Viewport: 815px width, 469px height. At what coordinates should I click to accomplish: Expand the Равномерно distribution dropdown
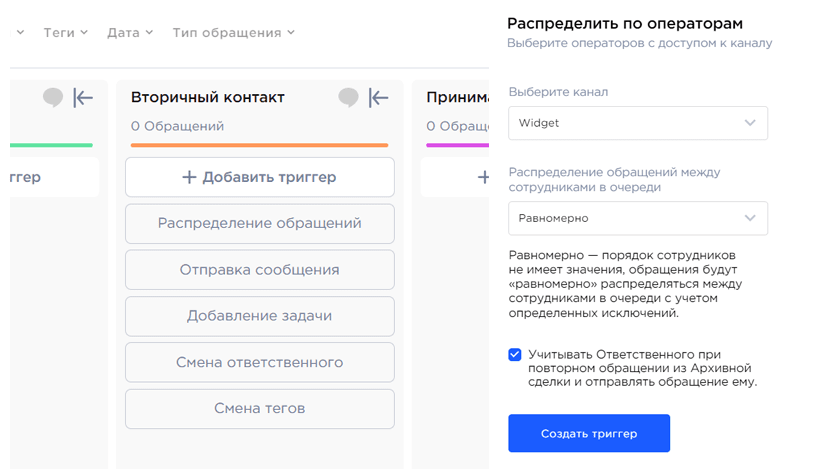637,218
